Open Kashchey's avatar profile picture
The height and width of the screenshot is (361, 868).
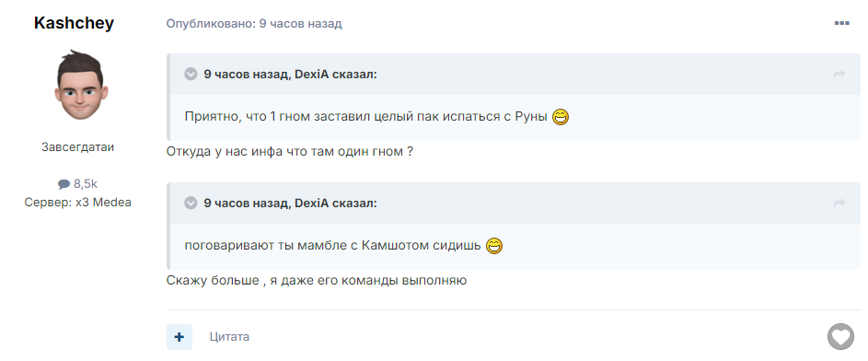(x=81, y=85)
